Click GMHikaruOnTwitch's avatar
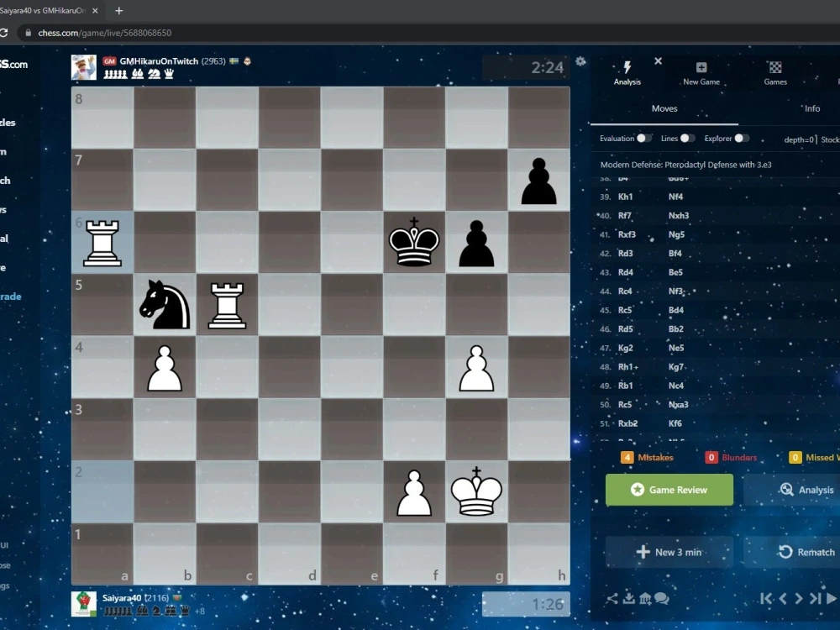840x630 pixels. [x=83, y=67]
